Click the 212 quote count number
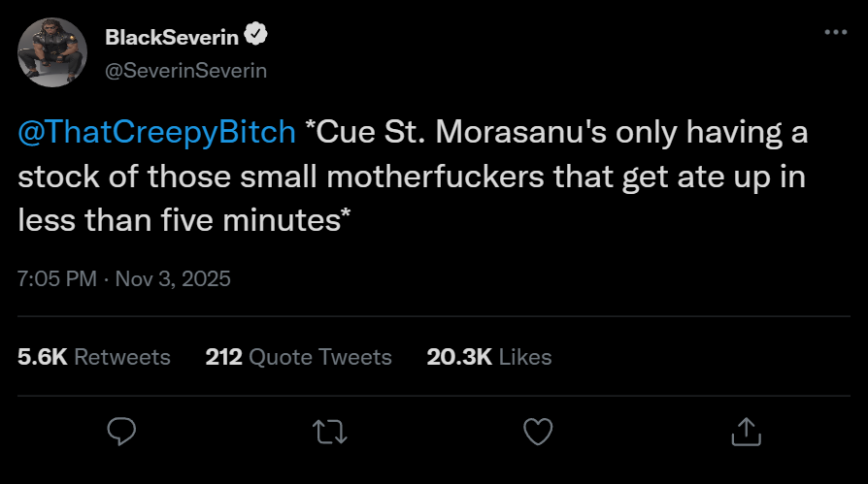 223,357
